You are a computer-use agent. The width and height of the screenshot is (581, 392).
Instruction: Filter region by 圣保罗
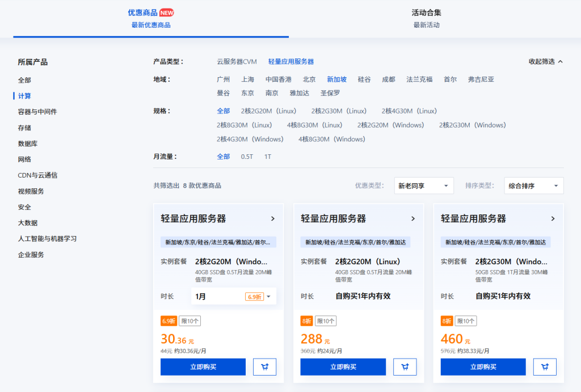pyautogui.click(x=330, y=93)
